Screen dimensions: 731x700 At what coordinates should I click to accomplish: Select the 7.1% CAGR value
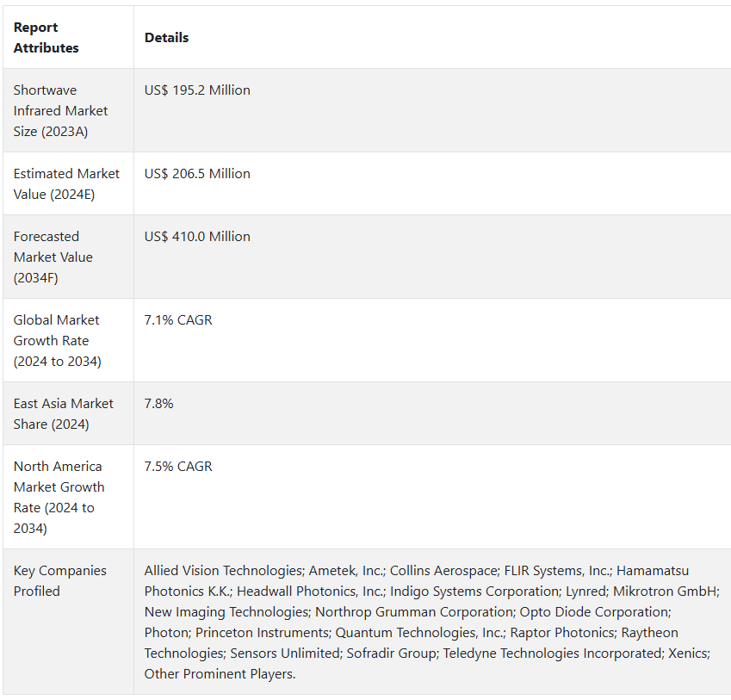tap(178, 320)
